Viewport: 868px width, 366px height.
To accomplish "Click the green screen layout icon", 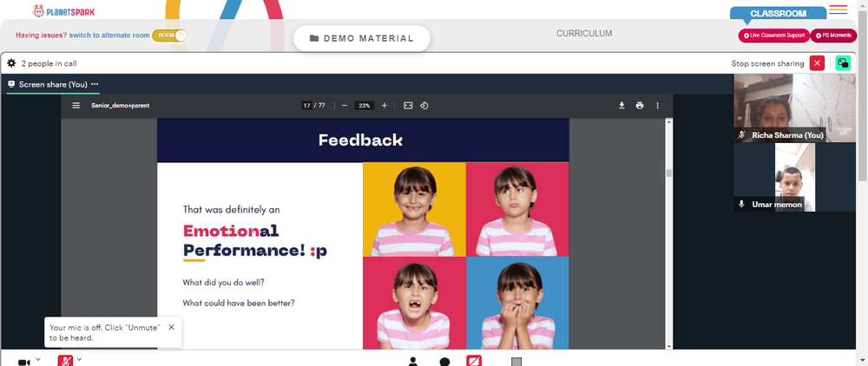I will click(843, 63).
